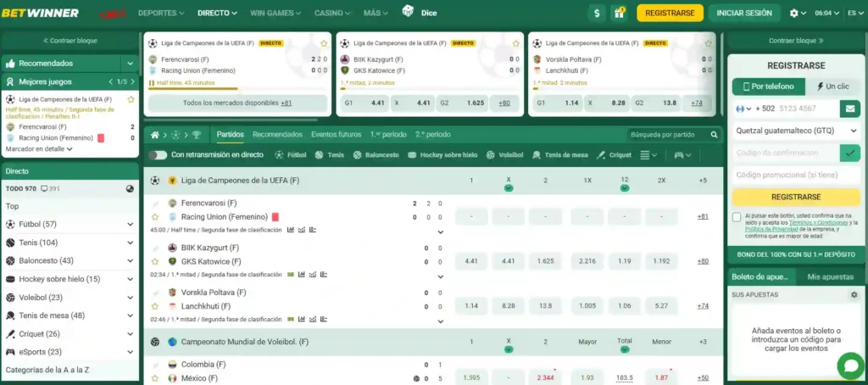Open the live chat bubble
868x385 pixels.
coord(850,365)
